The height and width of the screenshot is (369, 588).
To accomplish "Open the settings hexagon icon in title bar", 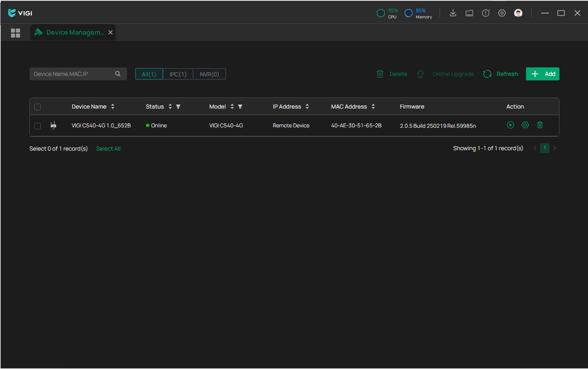I will tap(502, 13).
